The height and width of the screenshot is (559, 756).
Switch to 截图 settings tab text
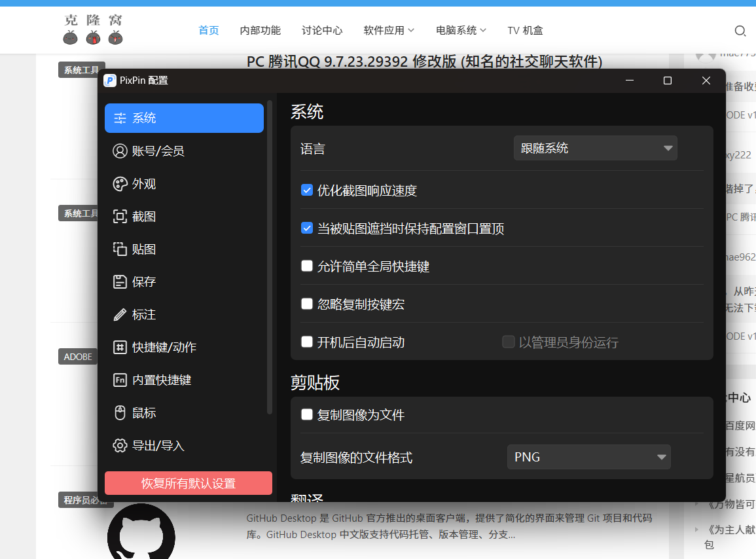click(x=144, y=217)
